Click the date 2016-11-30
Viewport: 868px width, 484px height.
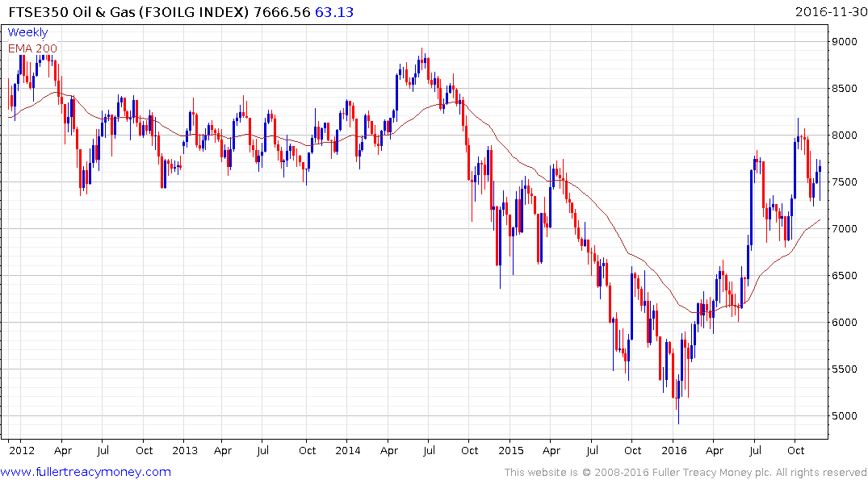click(x=830, y=11)
